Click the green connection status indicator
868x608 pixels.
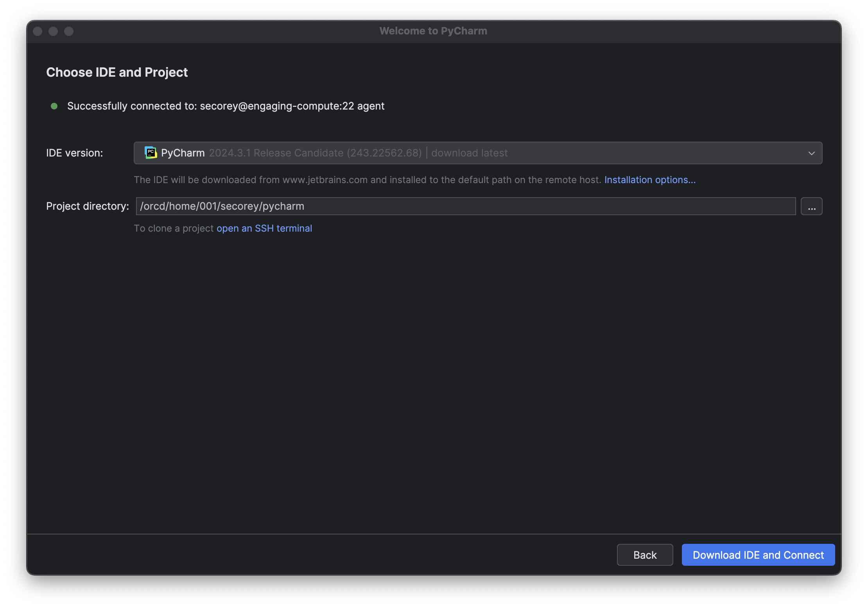[x=54, y=106]
